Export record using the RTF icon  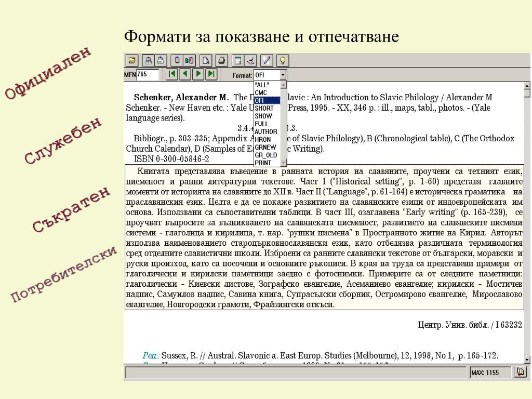point(161,60)
